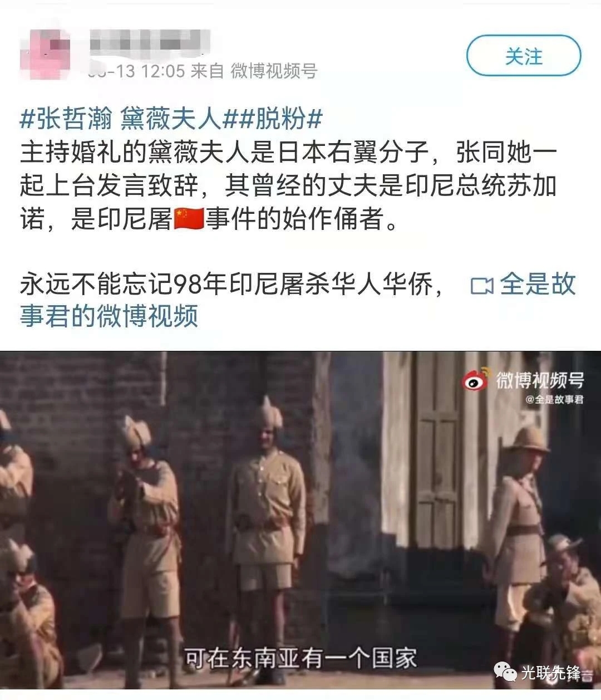Click the 微博视频号 source text
Image resolution: width=601 pixels, height=700 pixels.
(274, 71)
